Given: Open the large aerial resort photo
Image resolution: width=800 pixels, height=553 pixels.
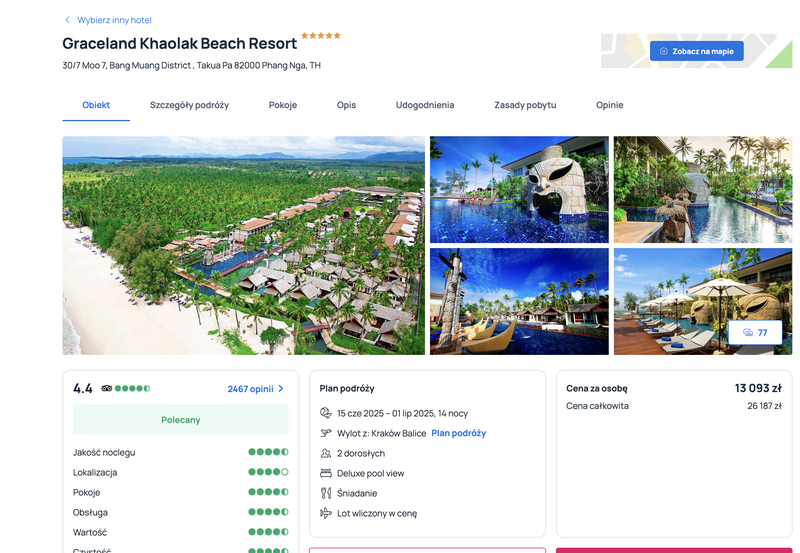Looking at the screenshot, I should click(243, 245).
